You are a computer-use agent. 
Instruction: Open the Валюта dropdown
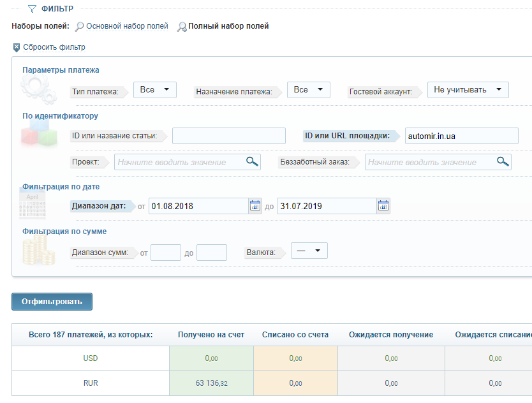[x=309, y=251]
